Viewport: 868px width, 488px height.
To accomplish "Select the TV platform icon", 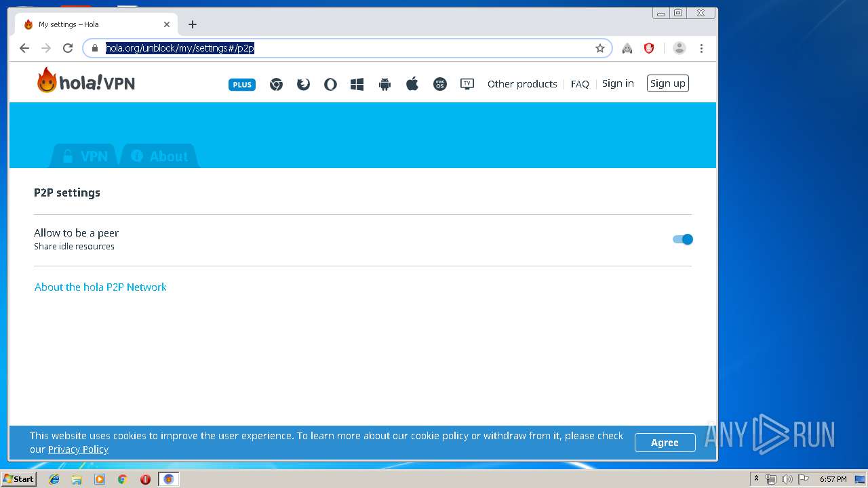I will [x=467, y=84].
